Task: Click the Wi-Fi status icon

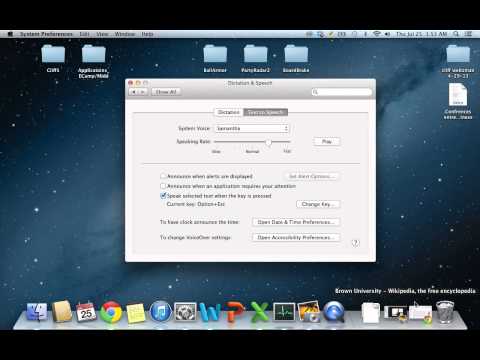Action: tap(377, 34)
